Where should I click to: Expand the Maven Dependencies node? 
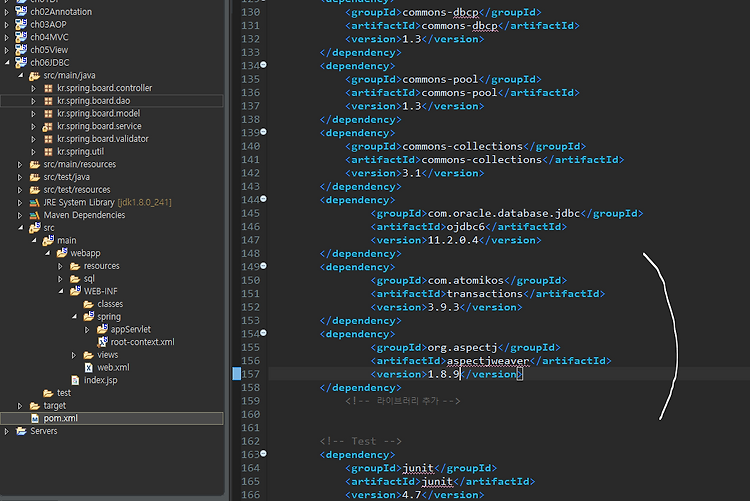(20, 215)
